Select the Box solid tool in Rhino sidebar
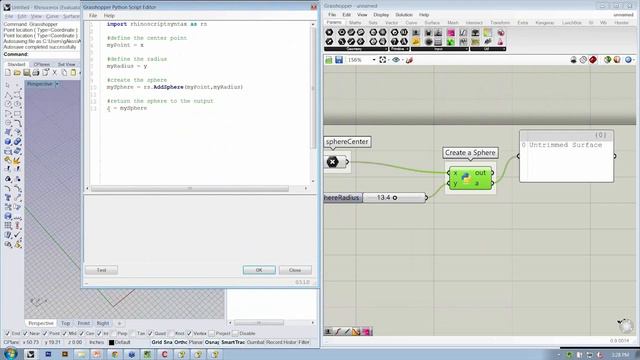The width and height of the screenshot is (640, 360). [8, 141]
